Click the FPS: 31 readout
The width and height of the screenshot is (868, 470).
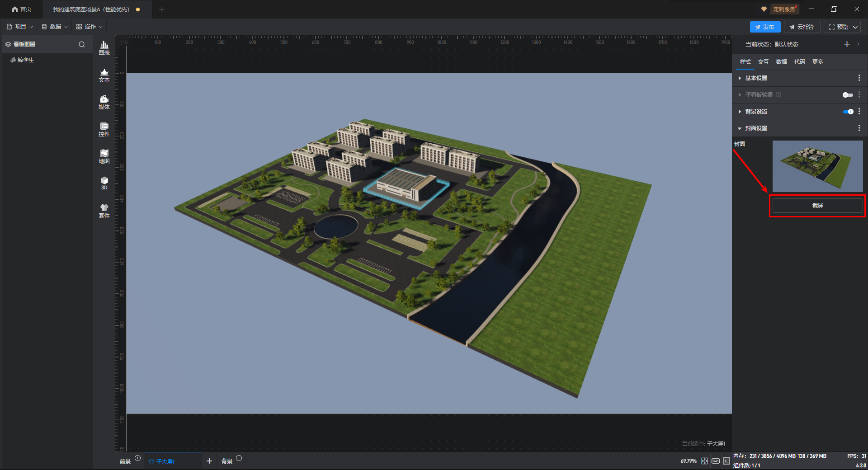click(857, 456)
